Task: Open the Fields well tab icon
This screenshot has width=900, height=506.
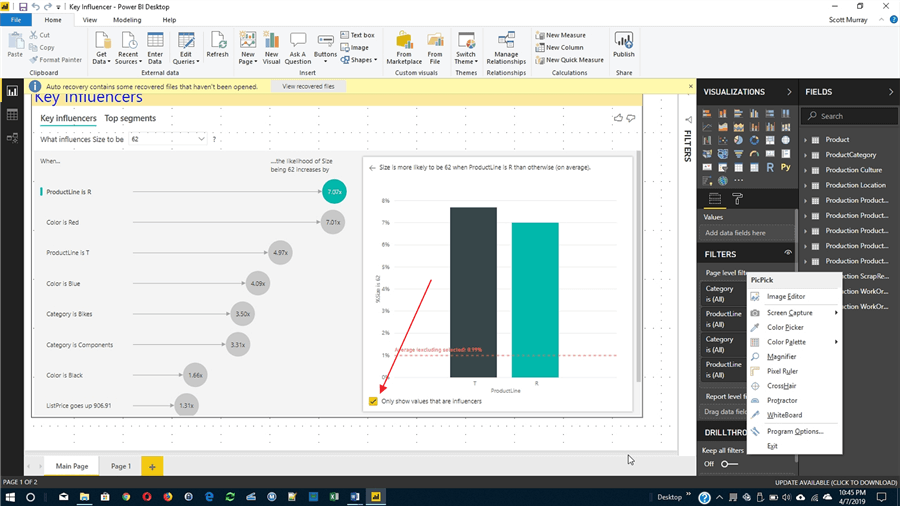Action: [x=715, y=199]
